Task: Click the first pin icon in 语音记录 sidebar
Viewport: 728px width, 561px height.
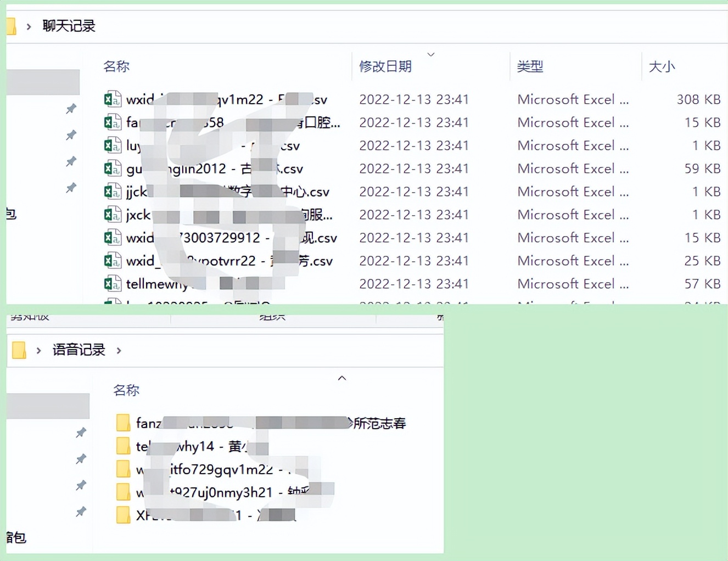Action: click(81, 433)
